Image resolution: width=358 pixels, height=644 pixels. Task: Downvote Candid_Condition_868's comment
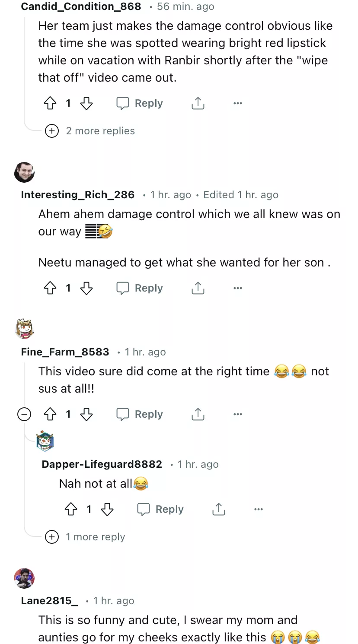click(86, 103)
